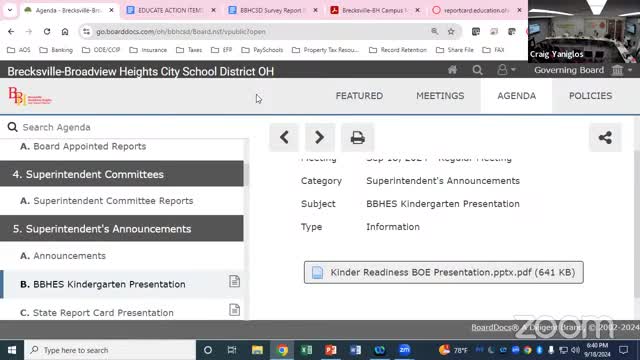Open PowerPoint from the taskbar
The image size is (640, 360).
coord(331,350)
